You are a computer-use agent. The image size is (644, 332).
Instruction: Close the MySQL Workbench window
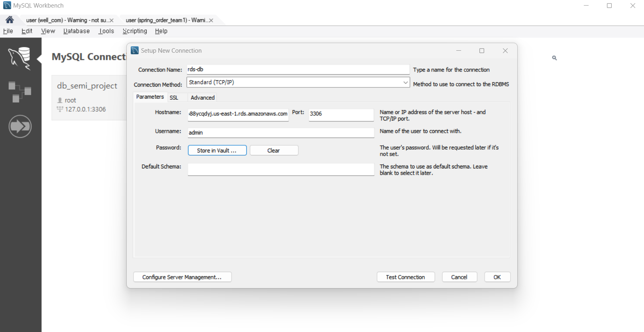coord(632,6)
